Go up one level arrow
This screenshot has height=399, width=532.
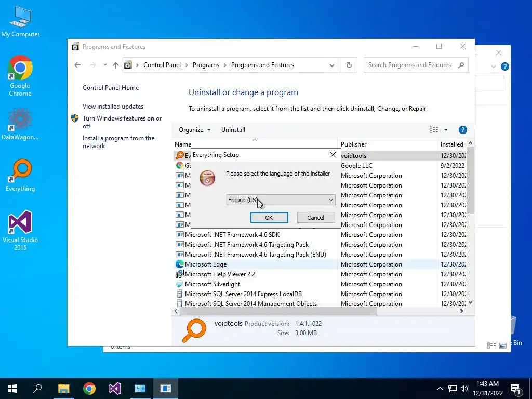click(x=116, y=65)
